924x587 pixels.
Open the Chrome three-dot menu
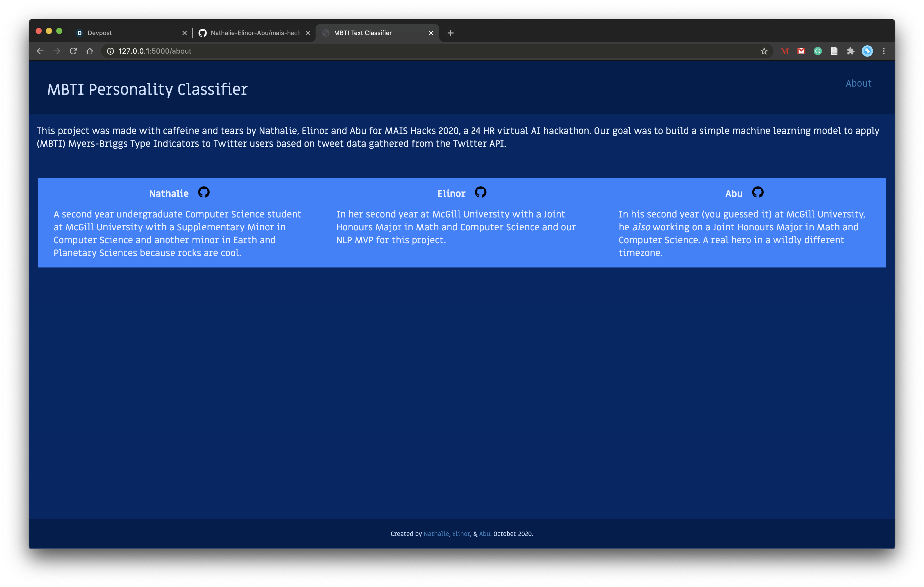pyautogui.click(x=884, y=51)
